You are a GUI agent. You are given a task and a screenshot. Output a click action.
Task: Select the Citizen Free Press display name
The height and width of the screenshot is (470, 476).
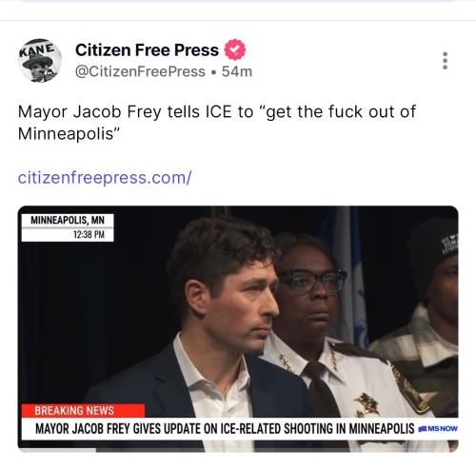147,49
